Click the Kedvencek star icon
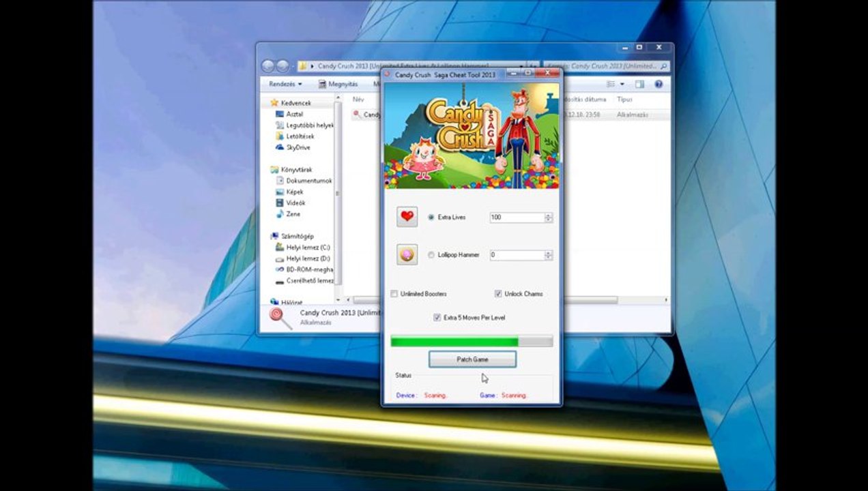Viewport: 868px width, 491px height. (x=274, y=102)
